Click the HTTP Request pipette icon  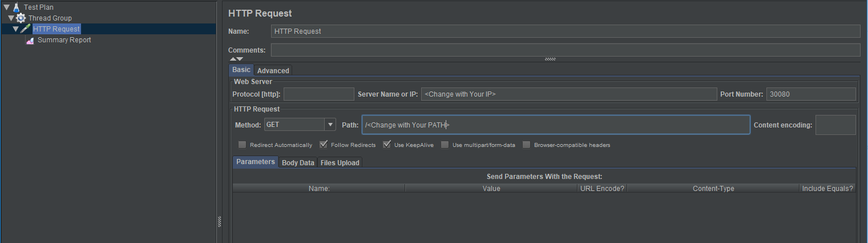pyautogui.click(x=26, y=29)
